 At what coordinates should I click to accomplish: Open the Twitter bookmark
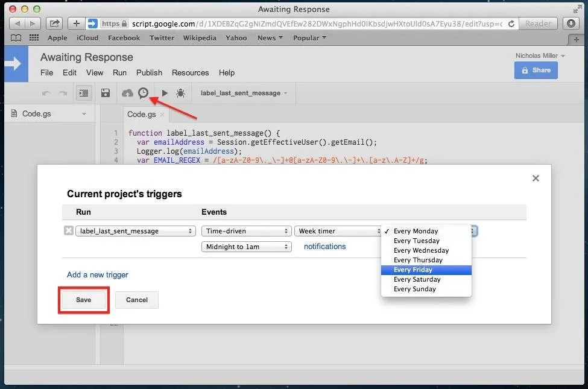162,38
